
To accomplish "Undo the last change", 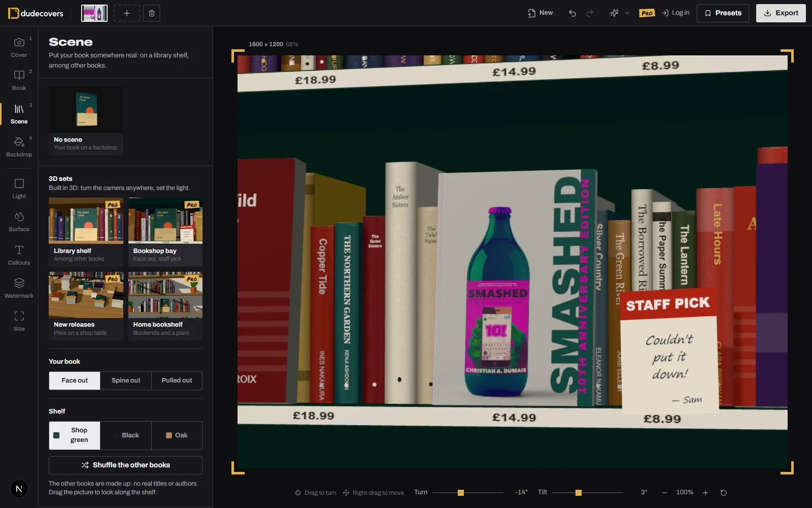I will (x=572, y=13).
